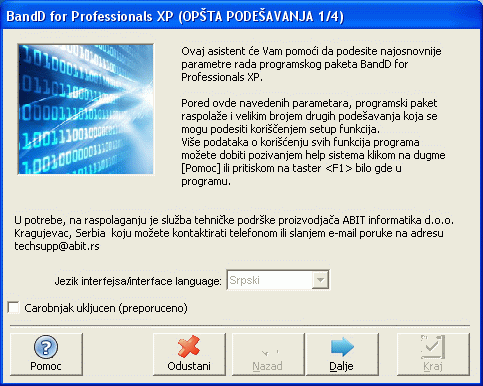Click the paragraph starting Pored ovde navedenih
Viewport: 483px width, 386px height.
pos(313,142)
